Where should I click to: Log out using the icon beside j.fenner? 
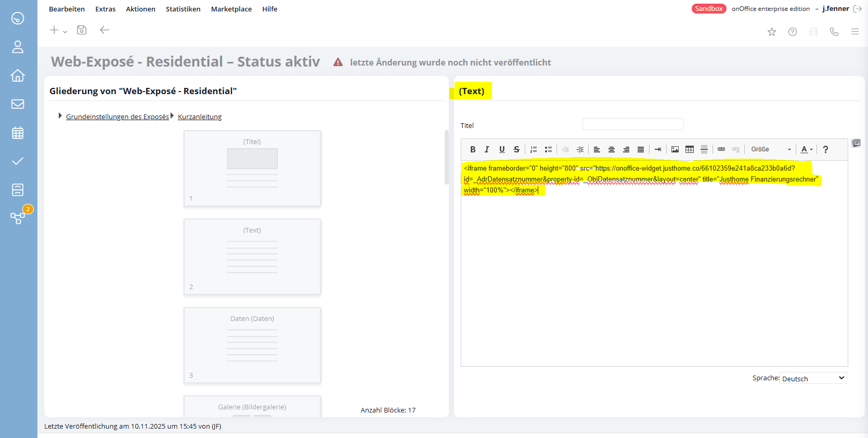(858, 9)
